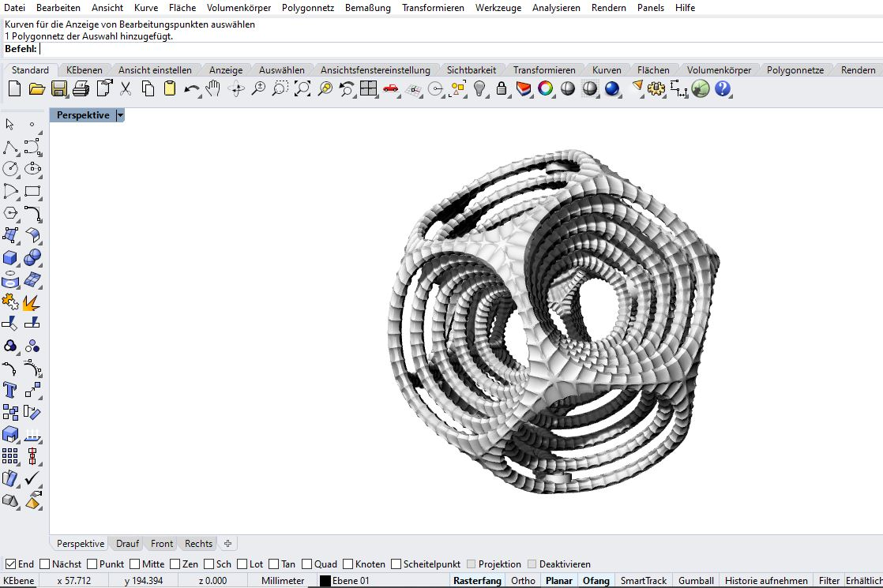Open the Polygonnetz menu
Screen dimensions: 883x588
pyautogui.click(x=308, y=8)
